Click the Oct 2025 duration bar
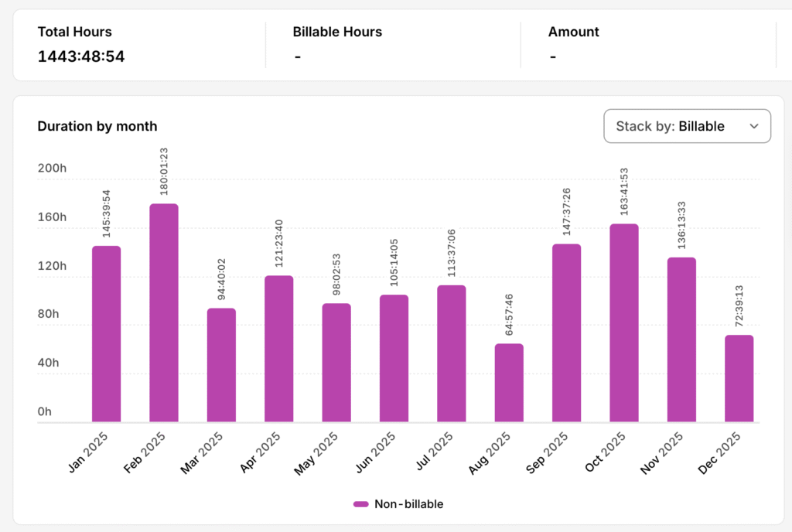 coord(624,323)
